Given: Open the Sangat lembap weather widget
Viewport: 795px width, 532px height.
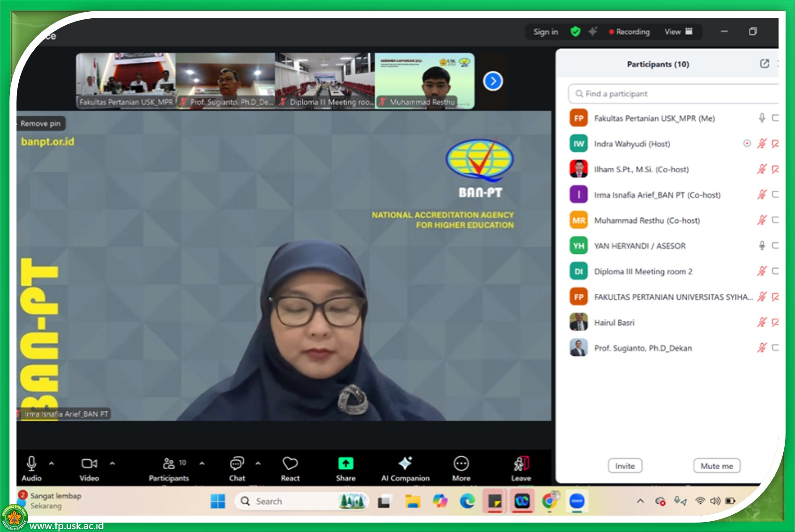Looking at the screenshot, I should click(50, 501).
